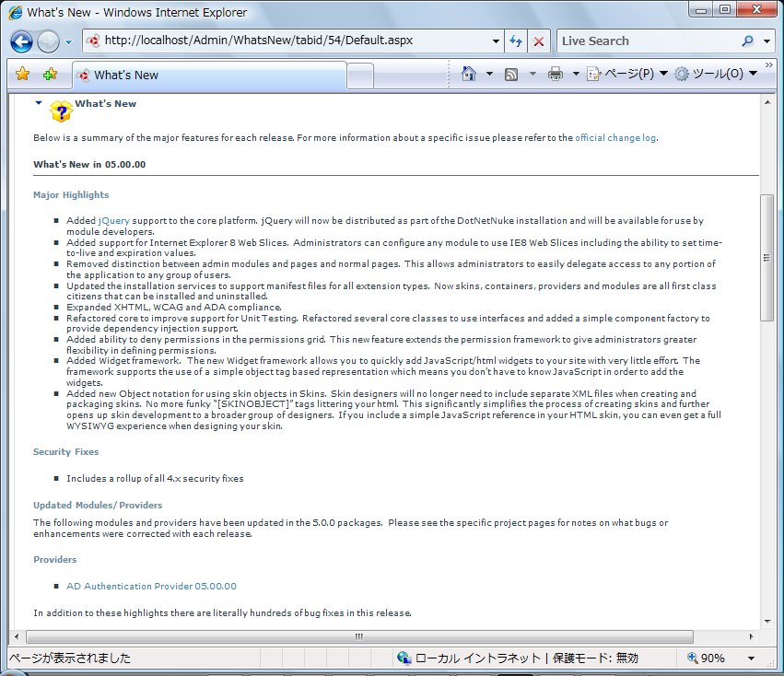784x676 pixels.
Task: Open the recent pages dropdown arrow
Action: point(68,42)
